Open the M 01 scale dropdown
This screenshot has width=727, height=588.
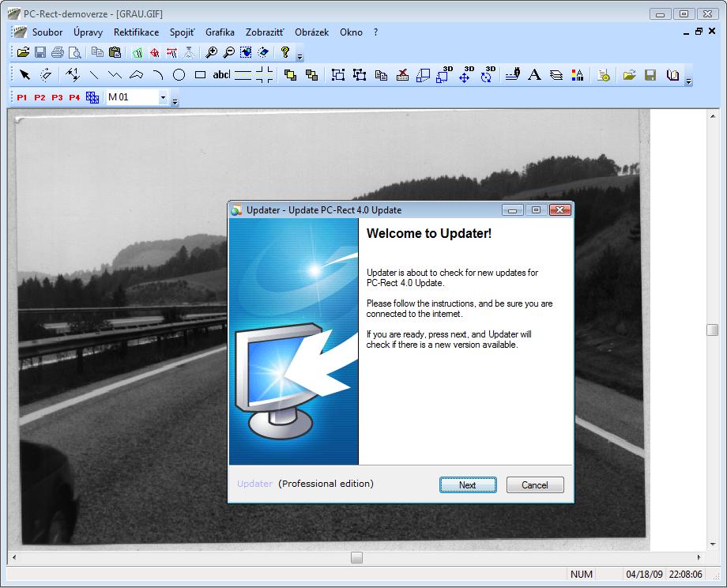[x=164, y=97]
